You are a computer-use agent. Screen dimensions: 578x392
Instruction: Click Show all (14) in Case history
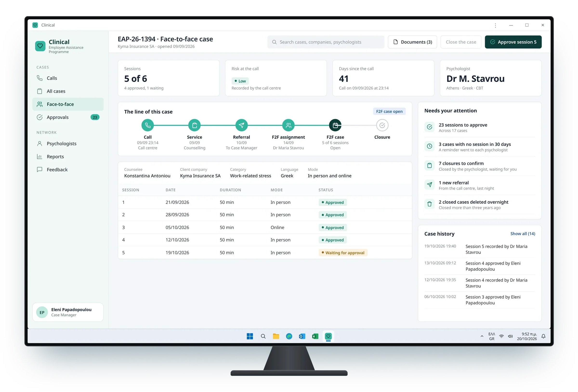[523, 234]
